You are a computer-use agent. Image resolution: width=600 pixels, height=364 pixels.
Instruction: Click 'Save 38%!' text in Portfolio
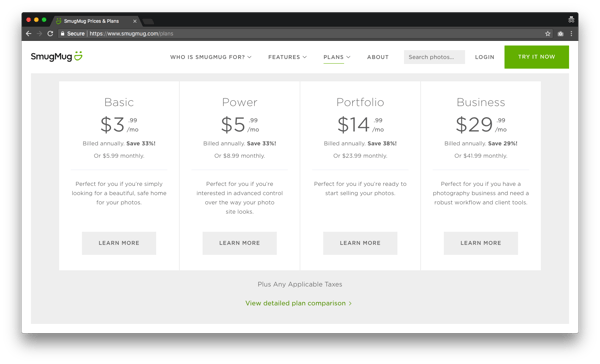tap(382, 144)
